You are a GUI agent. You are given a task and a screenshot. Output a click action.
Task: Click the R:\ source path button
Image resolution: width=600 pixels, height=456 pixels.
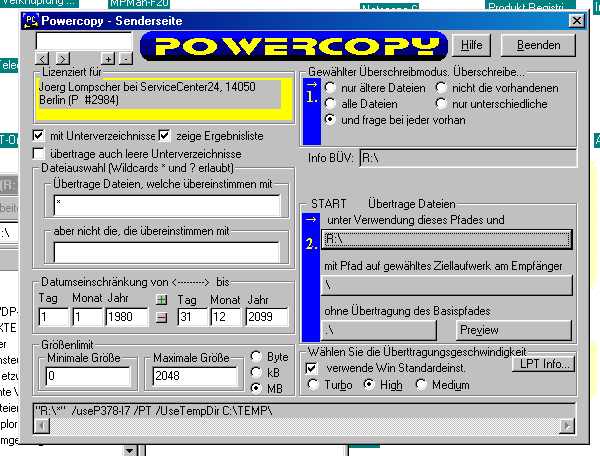[x=447, y=239]
